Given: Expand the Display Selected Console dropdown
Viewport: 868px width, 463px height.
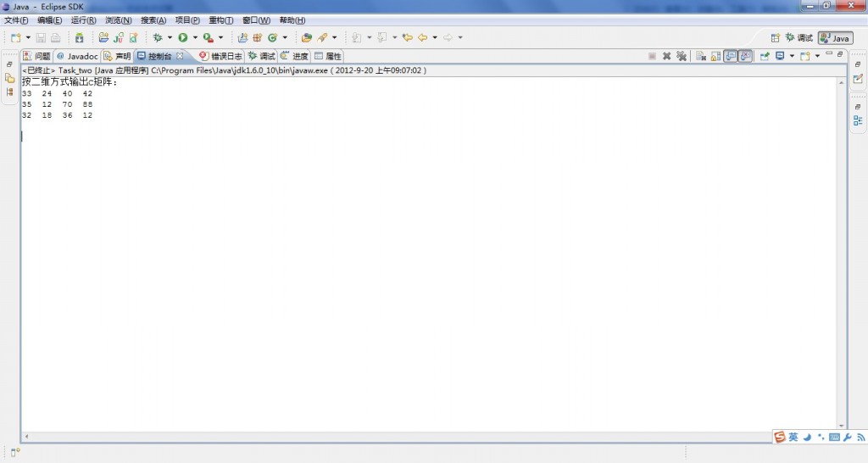Looking at the screenshot, I should (x=792, y=56).
